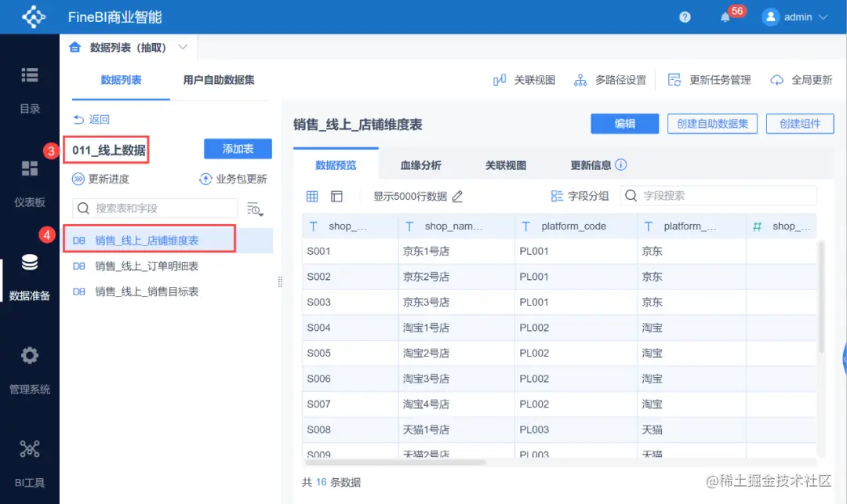Open the filter dropdown beside table search
This screenshot has height=504, width=847.
255,208
